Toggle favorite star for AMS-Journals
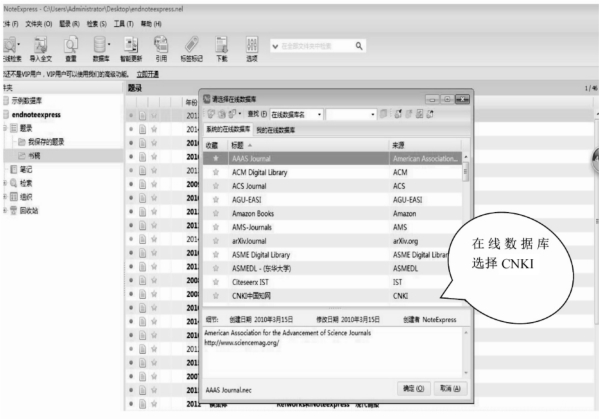Image resolution: width=599 pixels, height=419 pixels. [216, 227]
